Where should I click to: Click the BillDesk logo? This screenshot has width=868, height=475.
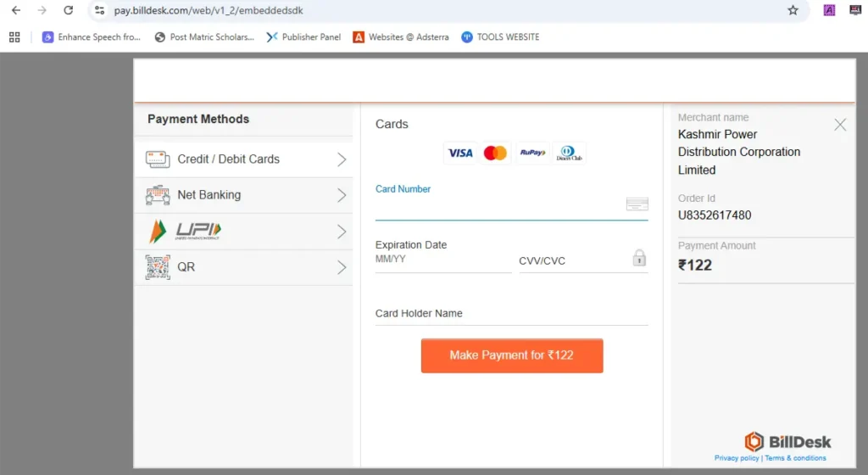(787, 441)
